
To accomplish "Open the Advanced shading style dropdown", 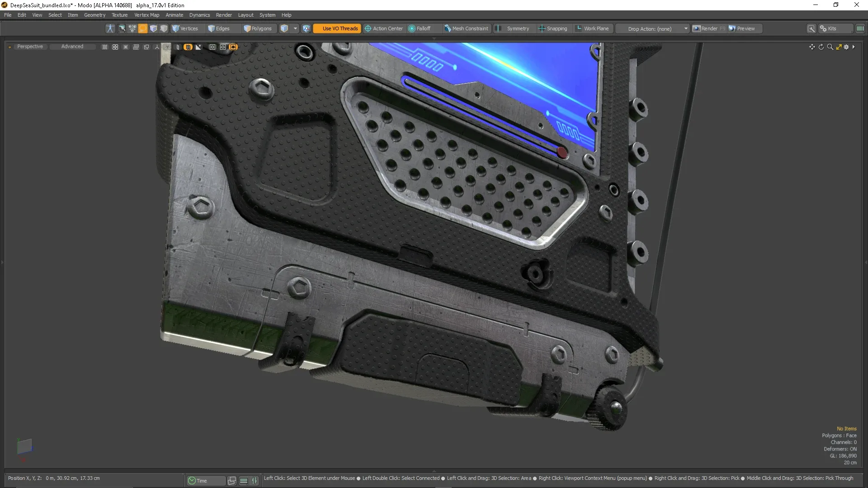I will (72, 47).
